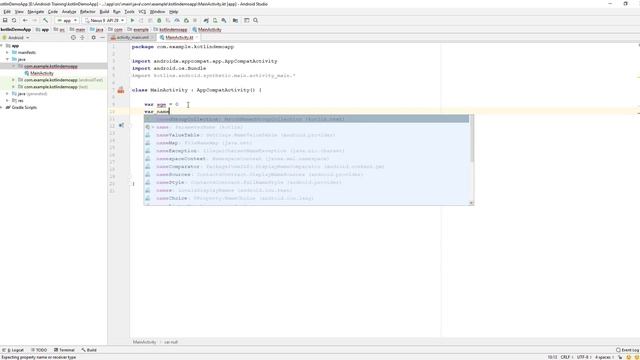
Task: Open the Android project view dropdown
Action: click(16, 38)
